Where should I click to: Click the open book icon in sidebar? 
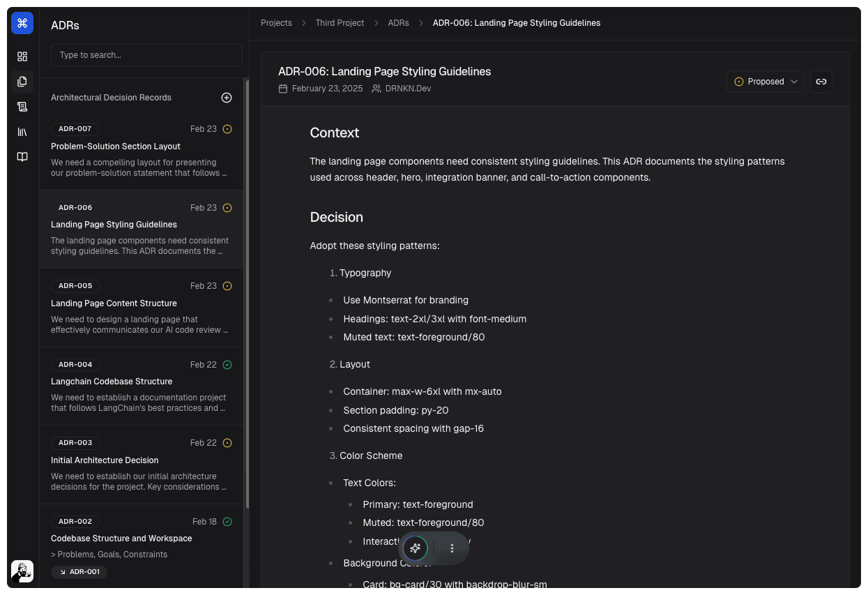coord(22,157)
